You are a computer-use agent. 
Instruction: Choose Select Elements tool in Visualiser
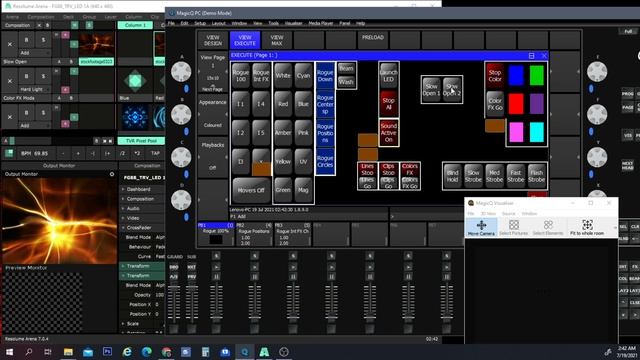[x=548, y=227]
